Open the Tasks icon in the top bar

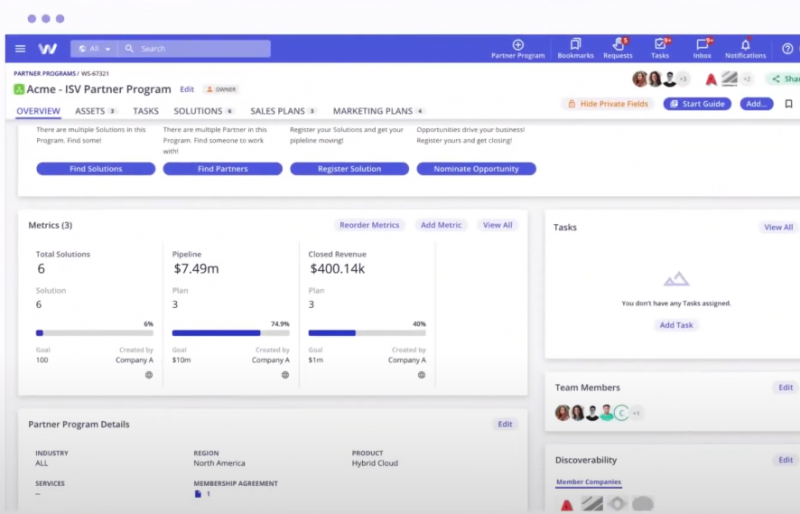[660, 49]
